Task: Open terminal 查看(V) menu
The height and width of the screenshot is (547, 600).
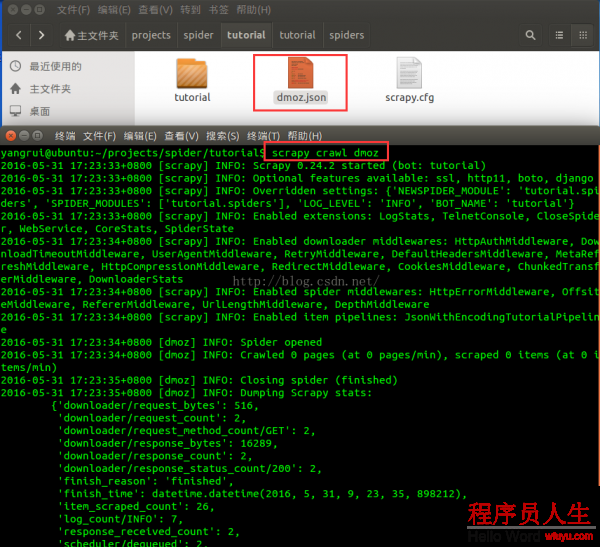Action: pos(181,136)
